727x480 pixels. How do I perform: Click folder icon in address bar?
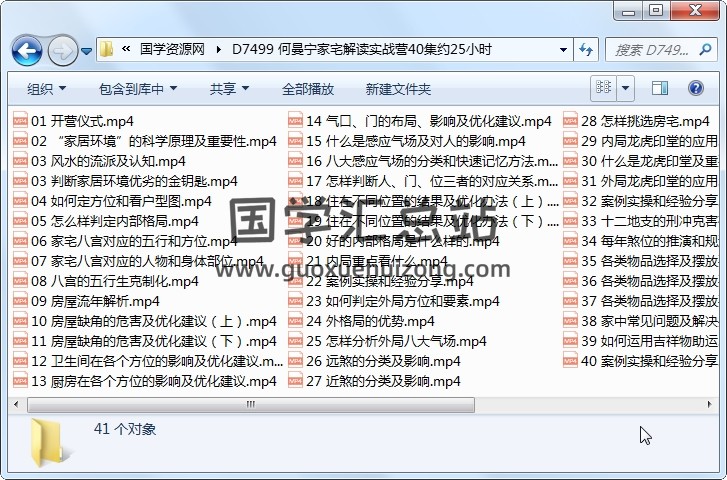(x=107, y=49)
